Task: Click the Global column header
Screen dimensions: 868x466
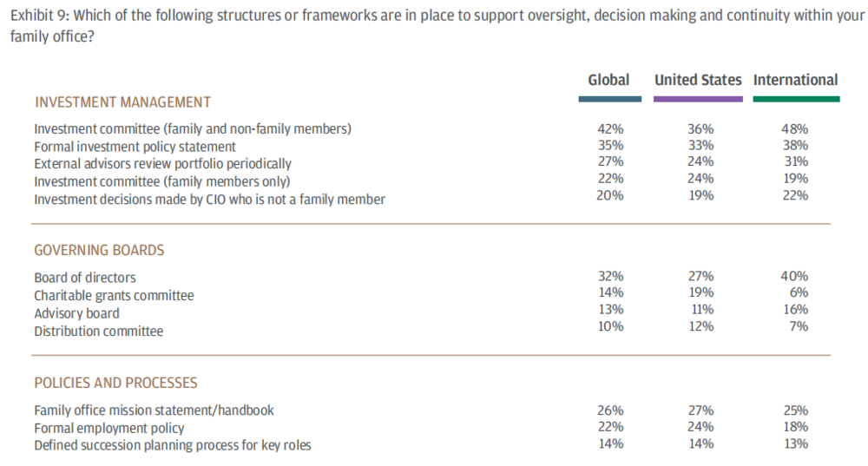Action: tap(608, 80)
